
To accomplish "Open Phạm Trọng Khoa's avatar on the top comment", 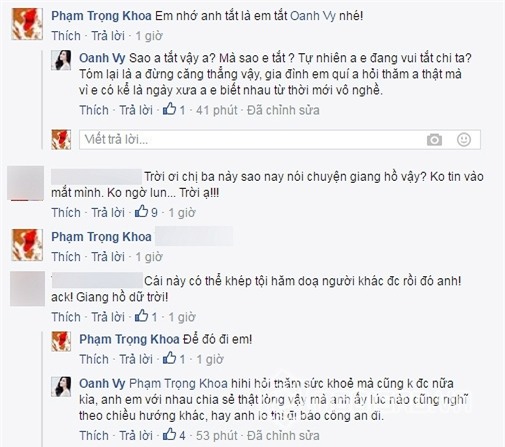I will coord(27,24).
